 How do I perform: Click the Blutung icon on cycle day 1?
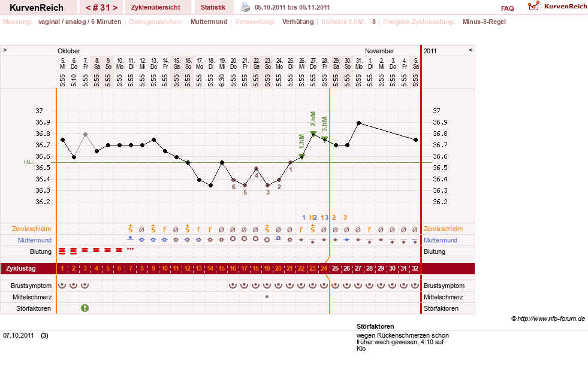62,251
